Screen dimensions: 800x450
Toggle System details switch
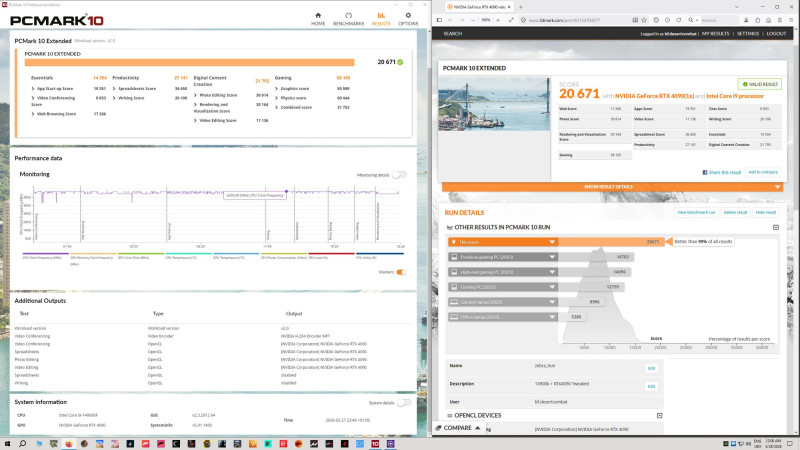(404, 403)
